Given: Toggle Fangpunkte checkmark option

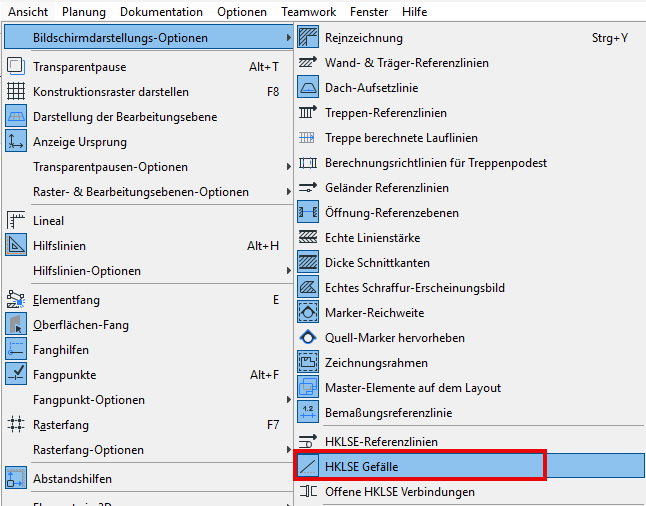Looking at the screenshot, I should click(x=16, y=375).
